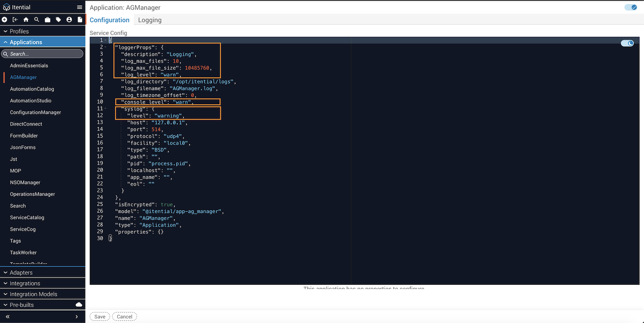Switch to the Logging tab

(150, 20)
